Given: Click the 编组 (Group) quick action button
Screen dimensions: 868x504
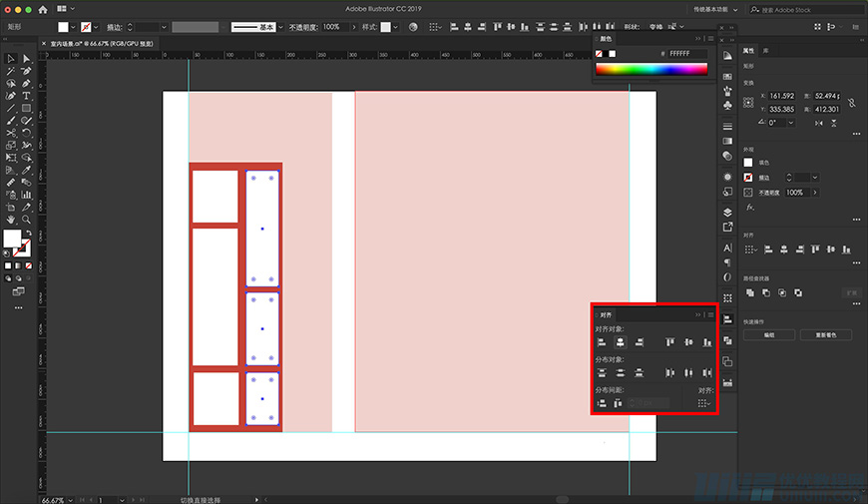Looking at the screenshot, I should 769,335.
